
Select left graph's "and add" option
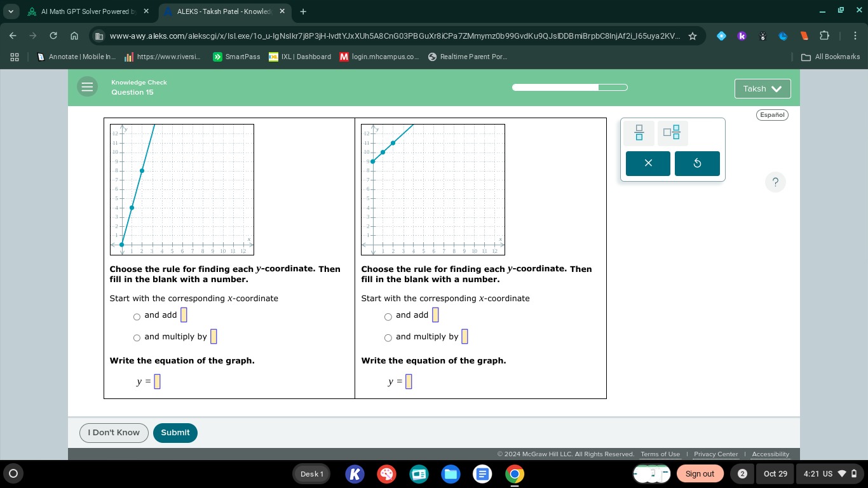click(137, 317)
